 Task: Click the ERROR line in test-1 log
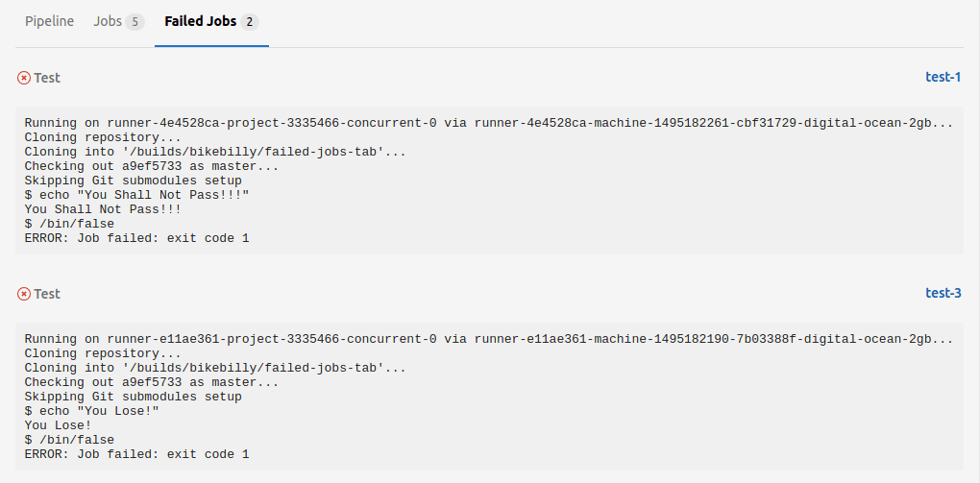(136, 239)
